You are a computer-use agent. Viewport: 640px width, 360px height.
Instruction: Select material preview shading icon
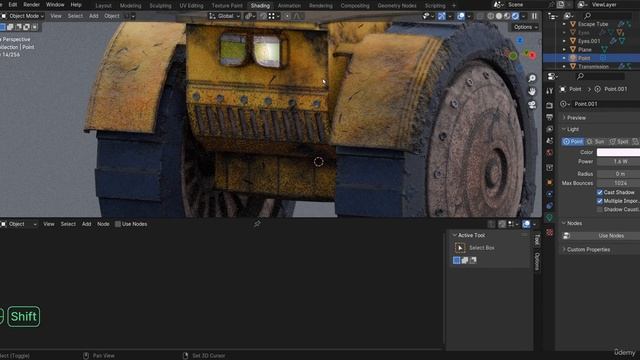click(507, 16)
